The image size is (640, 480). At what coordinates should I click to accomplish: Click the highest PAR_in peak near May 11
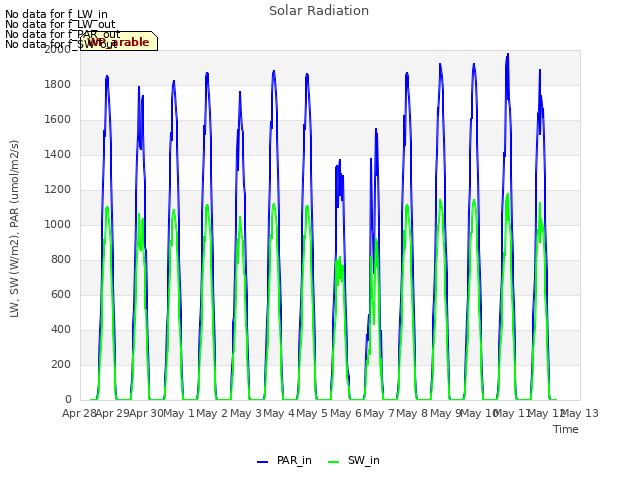(508, 54)
